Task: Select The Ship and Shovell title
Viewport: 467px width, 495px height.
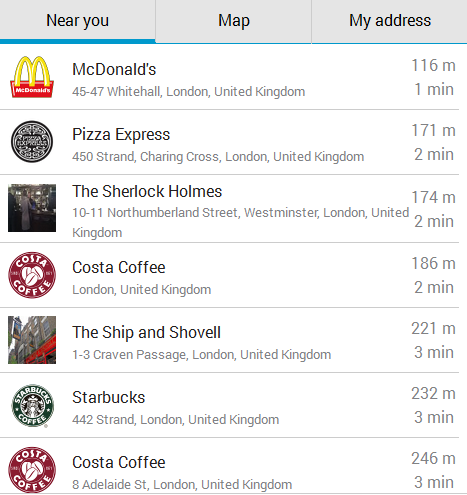Action: click(146, 332)
